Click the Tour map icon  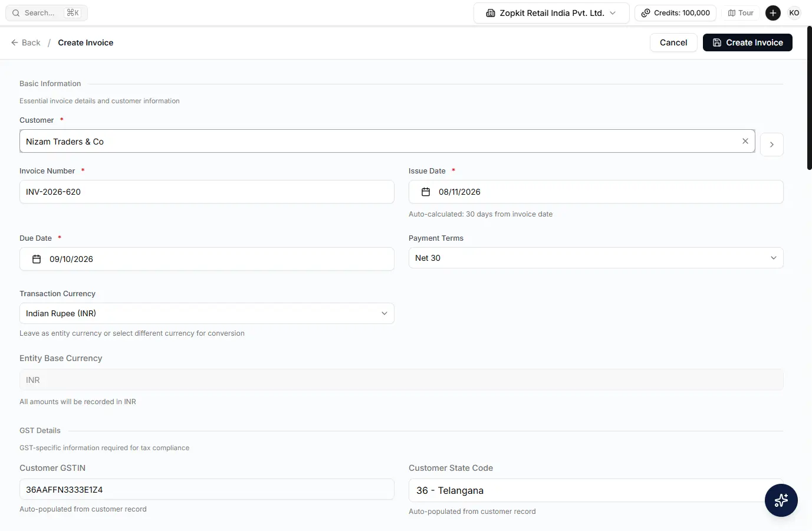click(732, 13)
